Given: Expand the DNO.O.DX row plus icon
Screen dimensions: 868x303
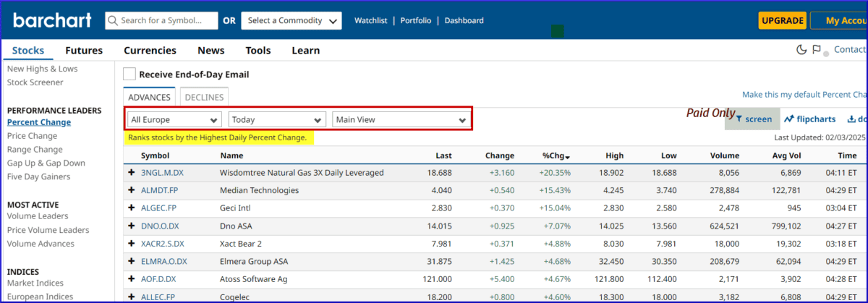Looking at the screenshot, I should [x=132, y=226].
